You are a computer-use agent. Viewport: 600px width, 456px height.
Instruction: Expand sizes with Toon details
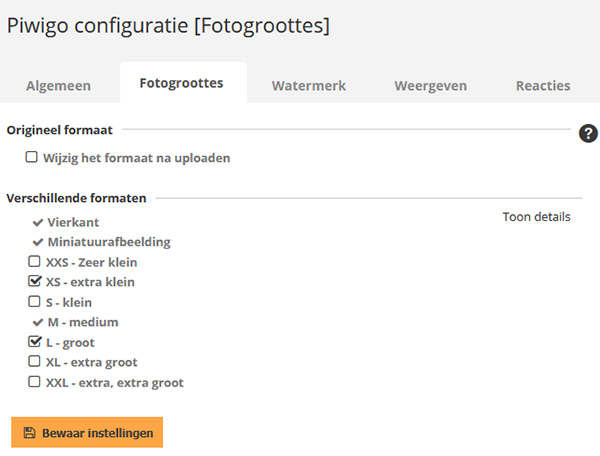tap(536, 217)
